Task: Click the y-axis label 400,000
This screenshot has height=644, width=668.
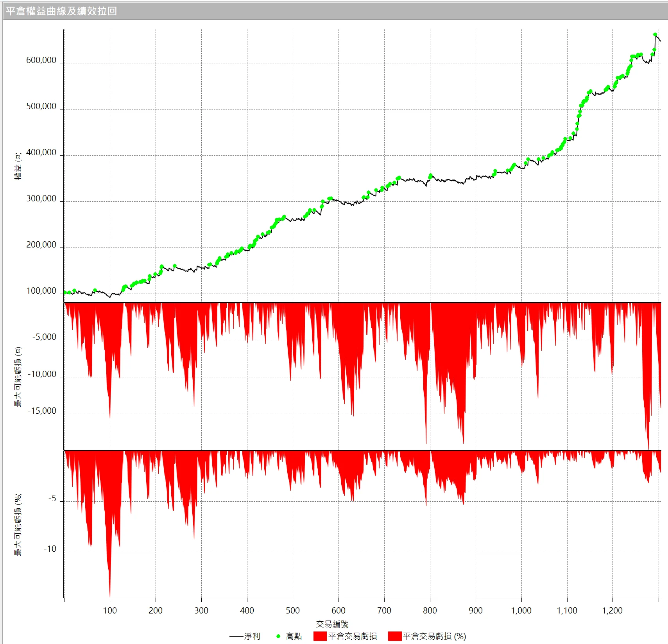Action: (41, 152)
